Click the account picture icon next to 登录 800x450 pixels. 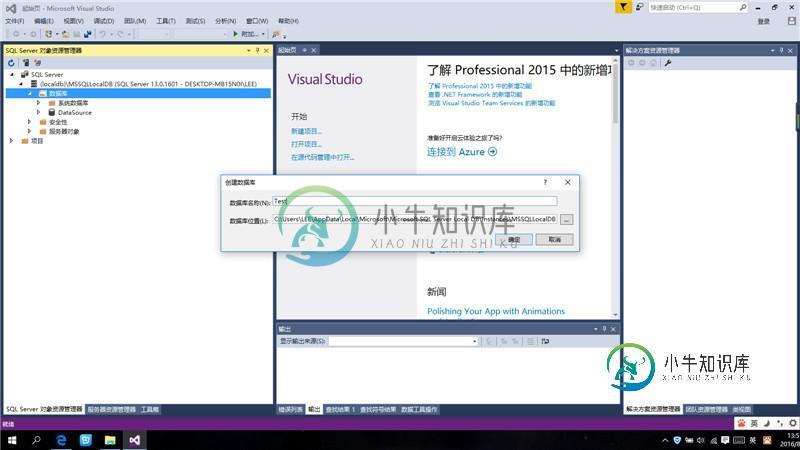[x=791, y=21]
